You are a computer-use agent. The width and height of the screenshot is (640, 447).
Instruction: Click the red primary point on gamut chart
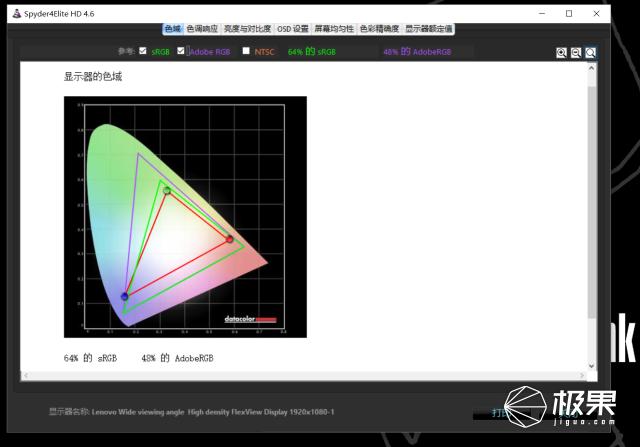point(230,239)
